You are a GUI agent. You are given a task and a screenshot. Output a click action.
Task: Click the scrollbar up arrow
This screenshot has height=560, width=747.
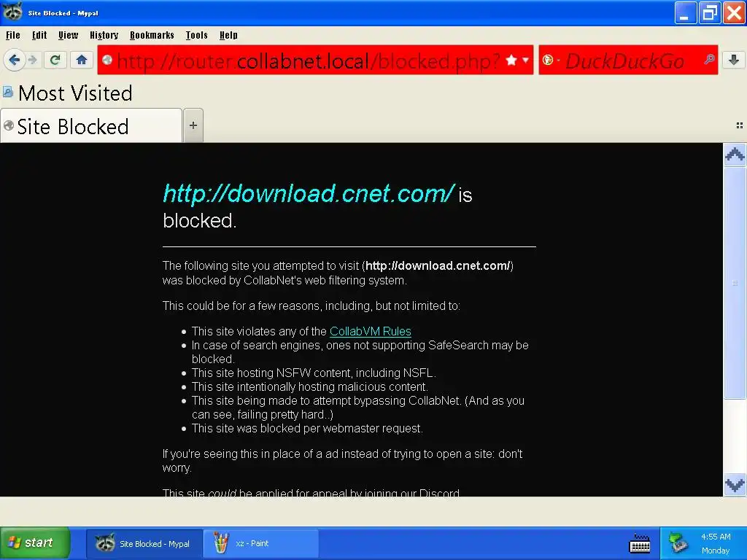tap(735, 155)
